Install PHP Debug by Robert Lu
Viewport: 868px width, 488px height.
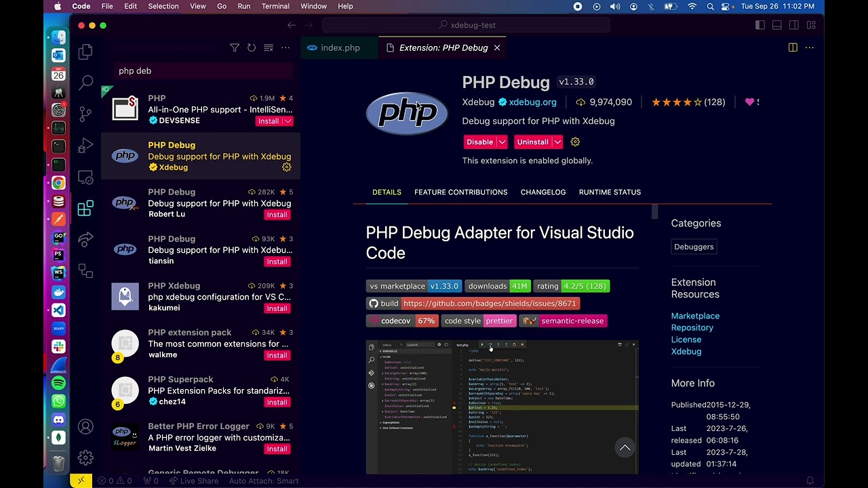[x=277, y=215]
